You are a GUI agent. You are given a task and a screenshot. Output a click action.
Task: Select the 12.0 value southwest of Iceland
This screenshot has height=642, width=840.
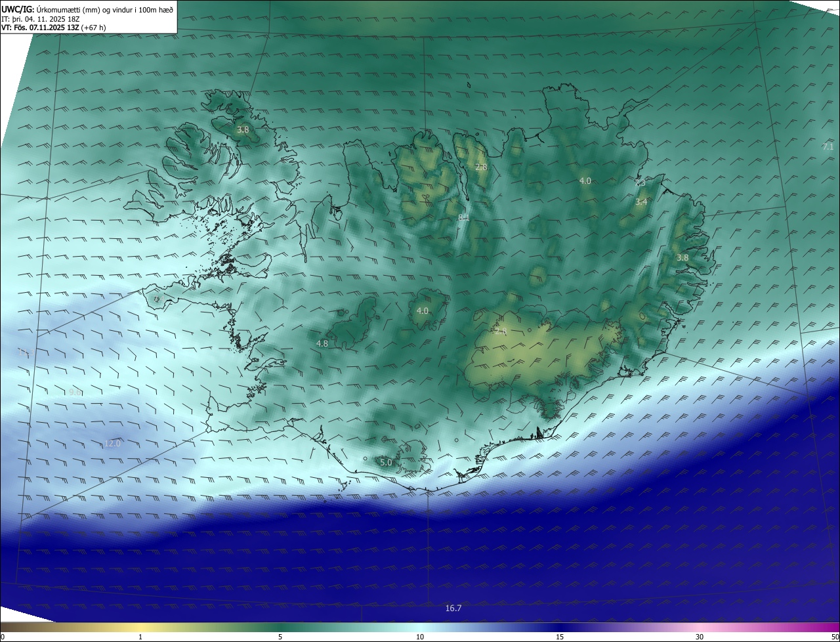pyautogui.click(x=113, y=444)
